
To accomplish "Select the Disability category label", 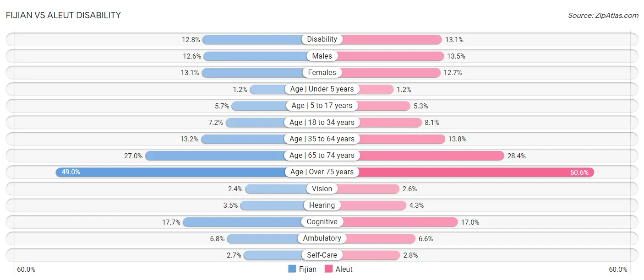I will coord(322,39).
